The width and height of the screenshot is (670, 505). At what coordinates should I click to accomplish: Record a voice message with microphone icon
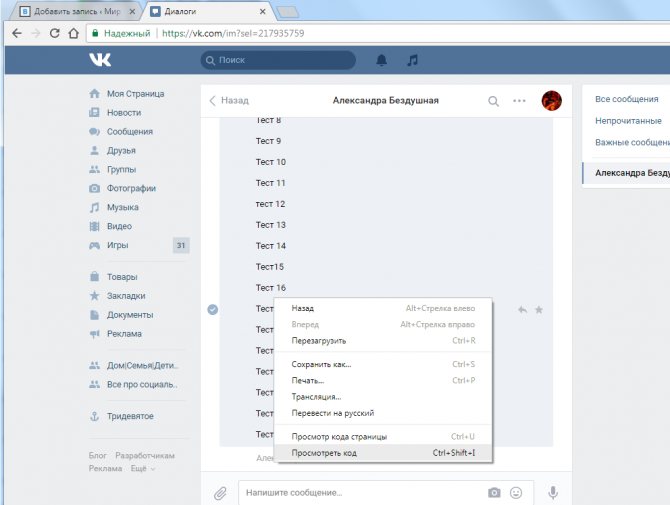tap(552, 493)
